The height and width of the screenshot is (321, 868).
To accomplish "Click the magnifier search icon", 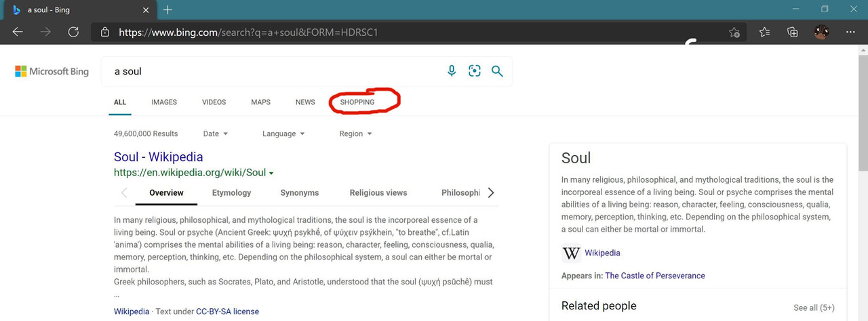I will [497, 71].
